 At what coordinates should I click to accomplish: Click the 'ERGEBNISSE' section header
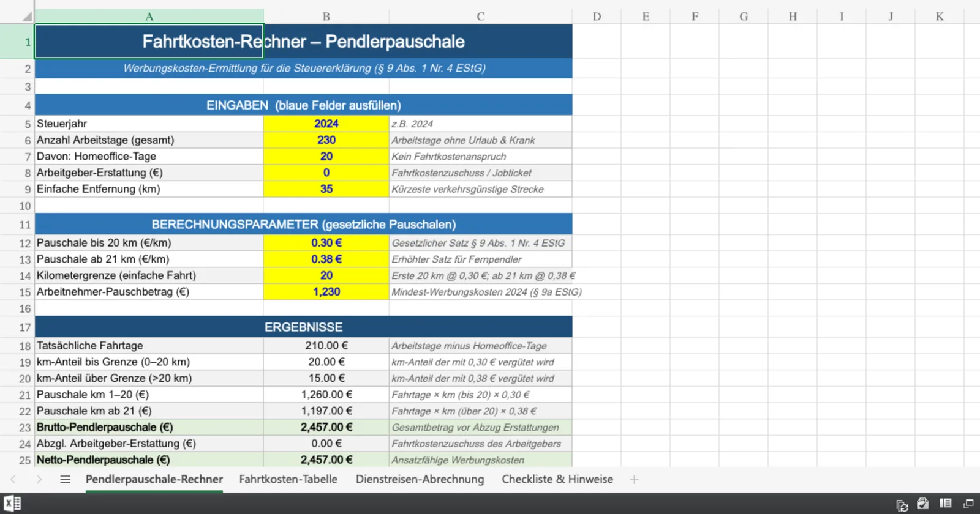(x=304, y=327)
